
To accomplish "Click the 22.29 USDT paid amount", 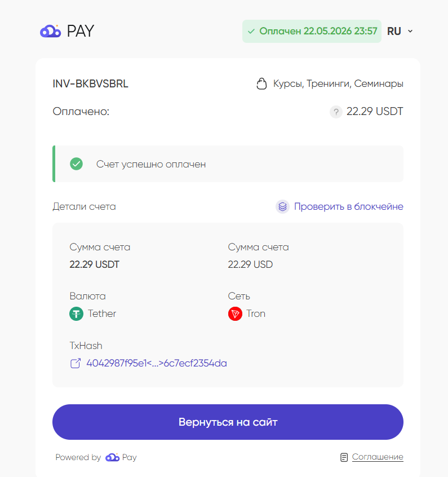I will pos(375,111).
